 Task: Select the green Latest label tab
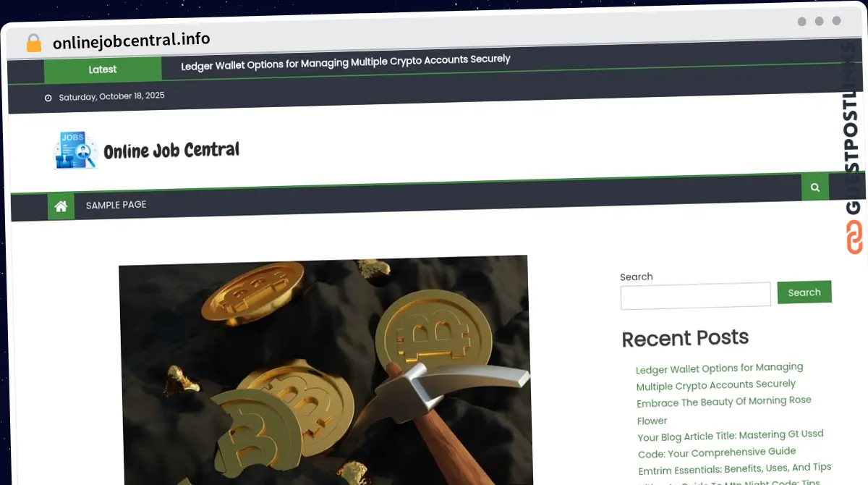[103, 69]
